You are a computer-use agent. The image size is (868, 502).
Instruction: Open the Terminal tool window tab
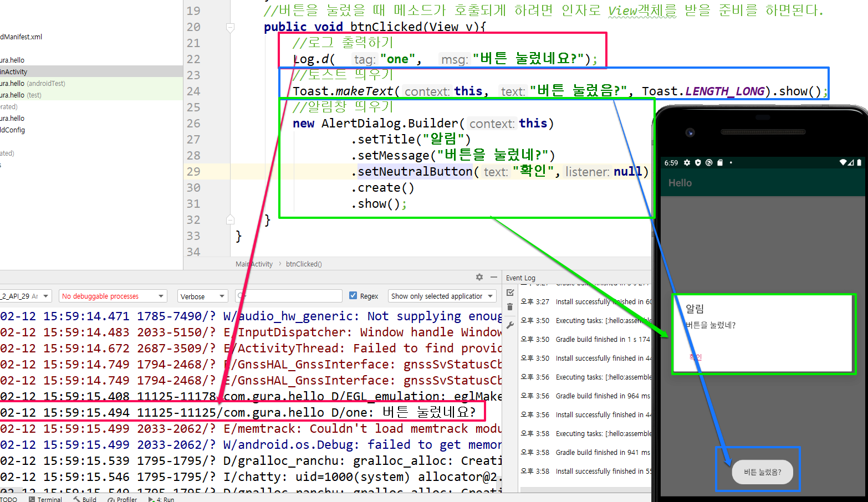[x=45, y=499]
